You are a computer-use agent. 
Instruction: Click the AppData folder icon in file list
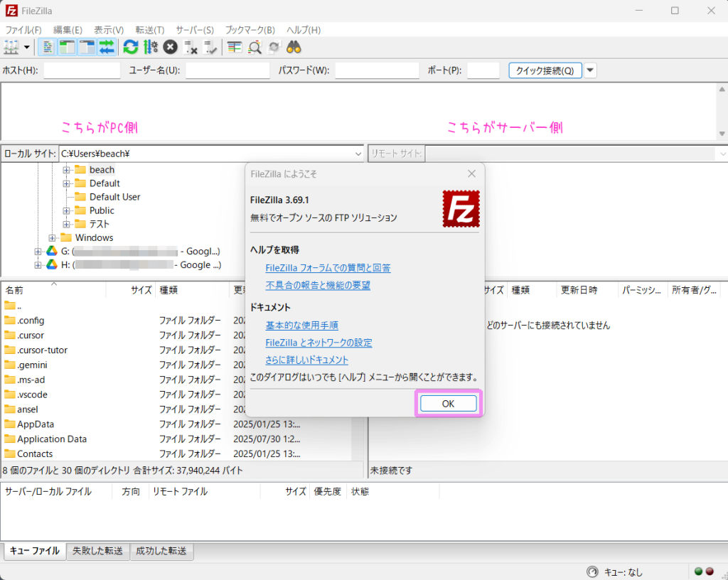tap(10, 424)
